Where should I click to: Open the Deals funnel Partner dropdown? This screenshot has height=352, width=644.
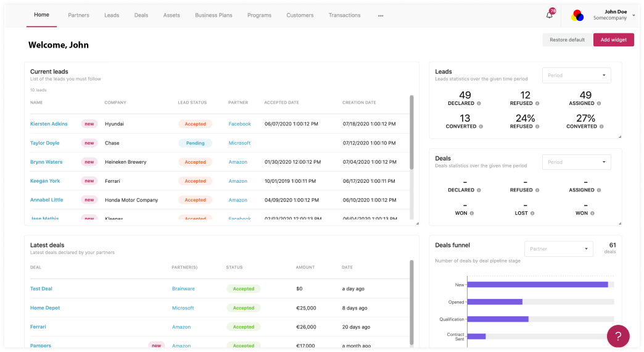(559, 249)
